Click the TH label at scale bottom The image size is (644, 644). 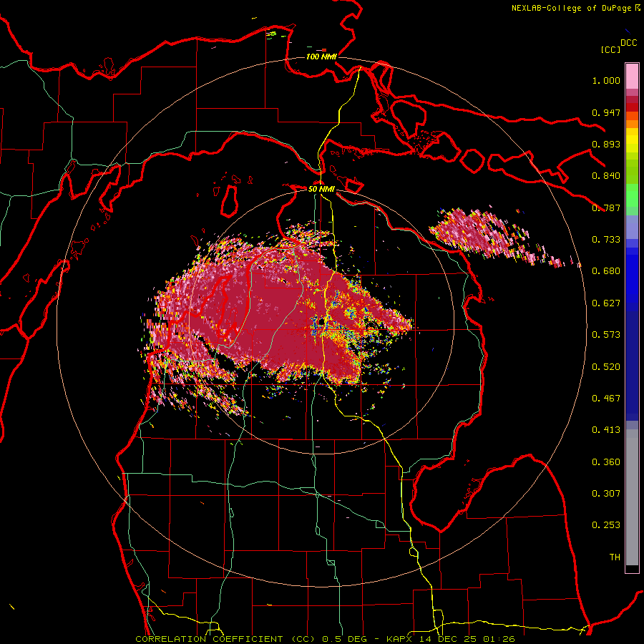click(615, 557)
